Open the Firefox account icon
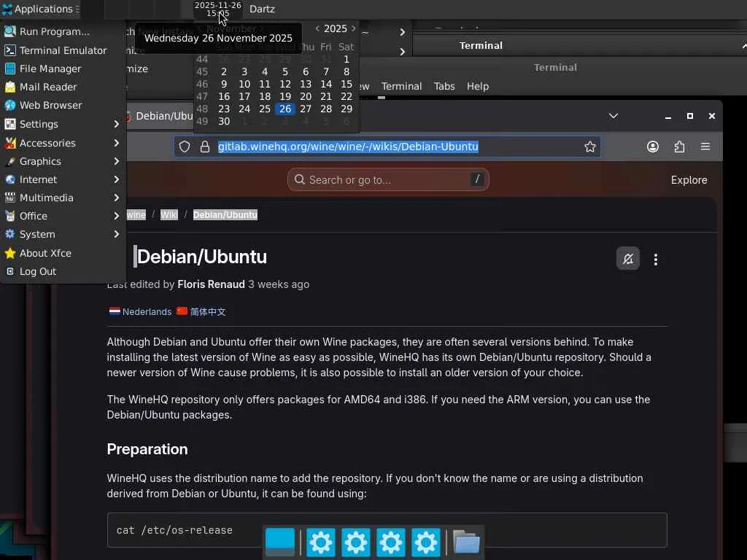 [653, 147]
